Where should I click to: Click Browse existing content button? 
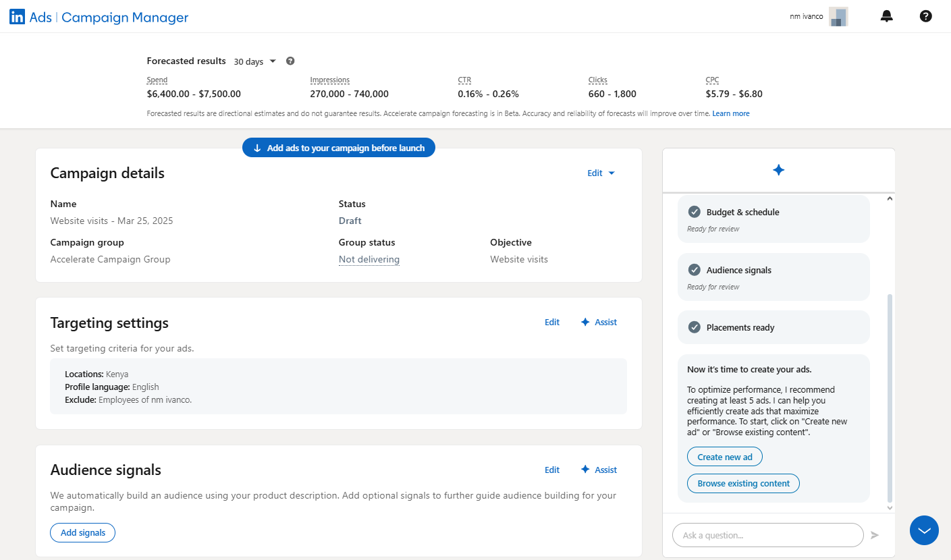[743, 484]
